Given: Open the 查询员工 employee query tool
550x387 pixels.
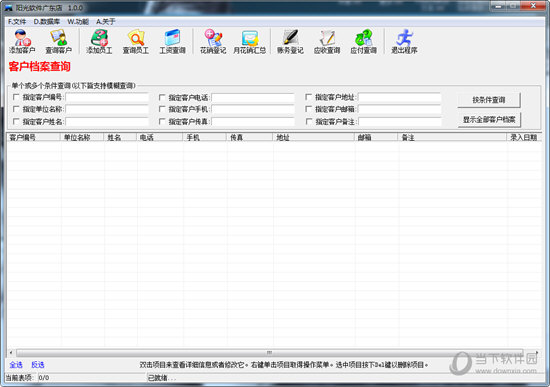Looking at the screenshot, I should click(136, 41).
